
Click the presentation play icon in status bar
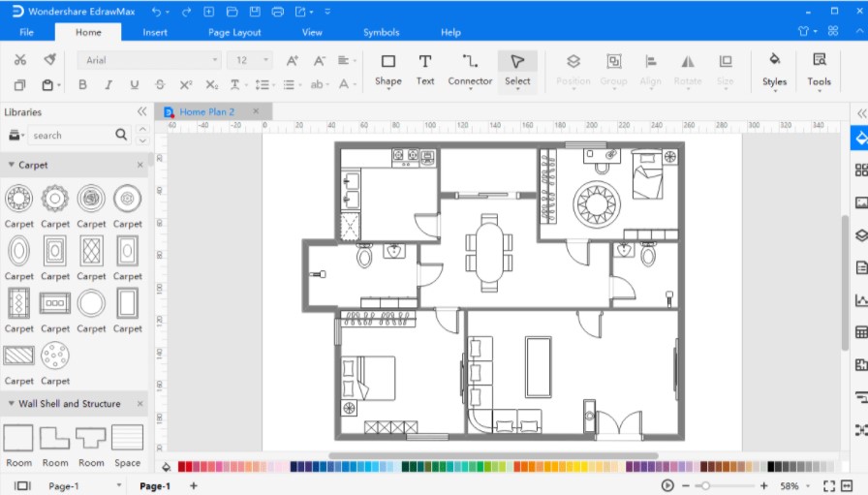coord(667,485)
